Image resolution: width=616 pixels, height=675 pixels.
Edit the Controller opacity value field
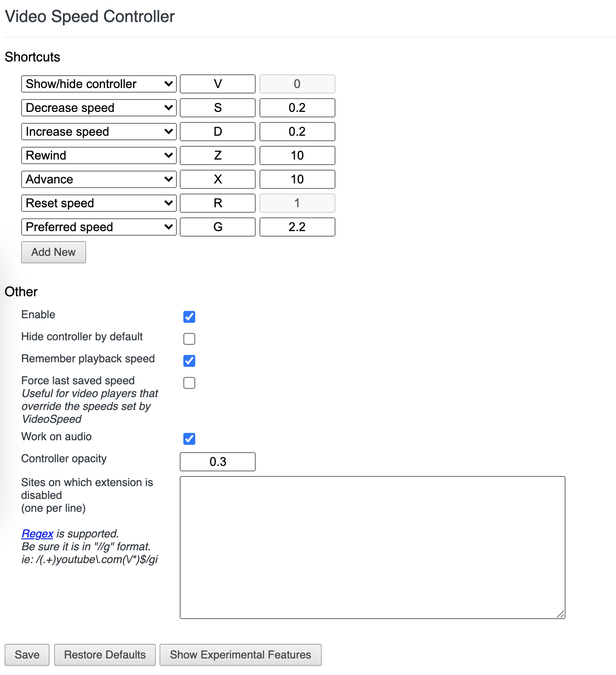(217, 462)
